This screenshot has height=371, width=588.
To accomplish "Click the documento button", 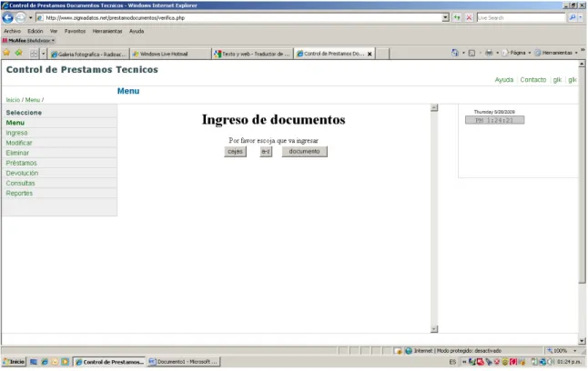I will pos(305,151).
